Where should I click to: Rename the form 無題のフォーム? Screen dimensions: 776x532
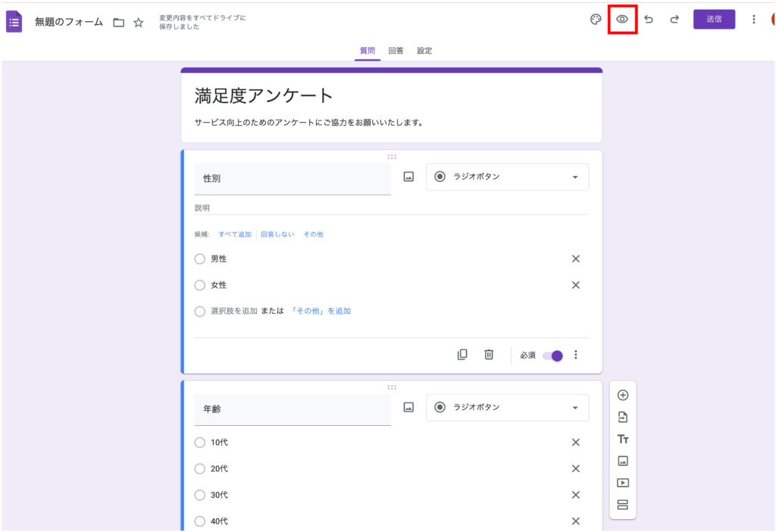69,22
